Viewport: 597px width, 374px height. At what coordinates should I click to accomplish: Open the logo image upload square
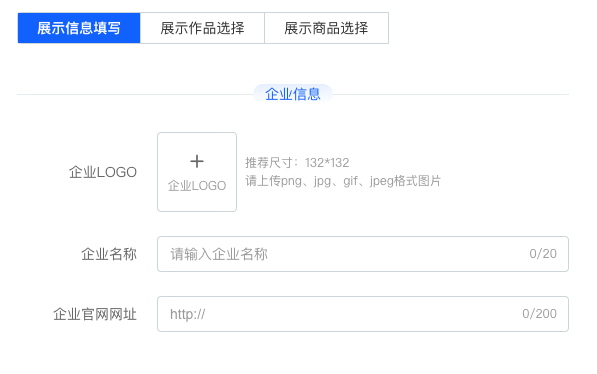pyautogui.click(x=197, y=172)
